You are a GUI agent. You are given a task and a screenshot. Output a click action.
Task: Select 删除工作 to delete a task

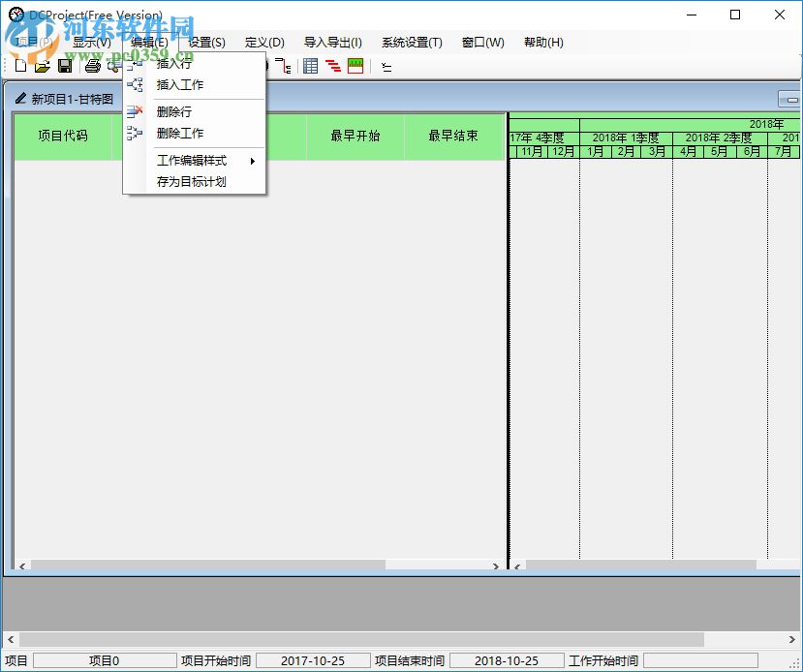point(180,132)
